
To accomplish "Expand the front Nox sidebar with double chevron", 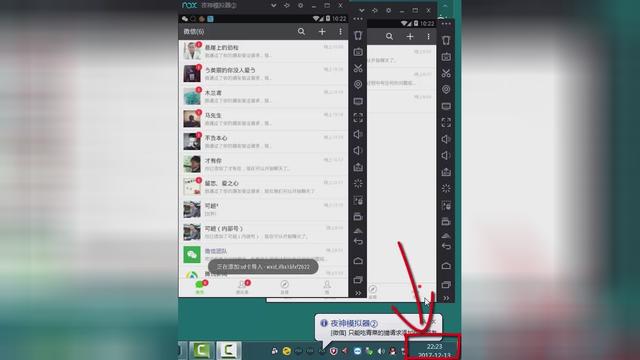I will click(358, 293).
